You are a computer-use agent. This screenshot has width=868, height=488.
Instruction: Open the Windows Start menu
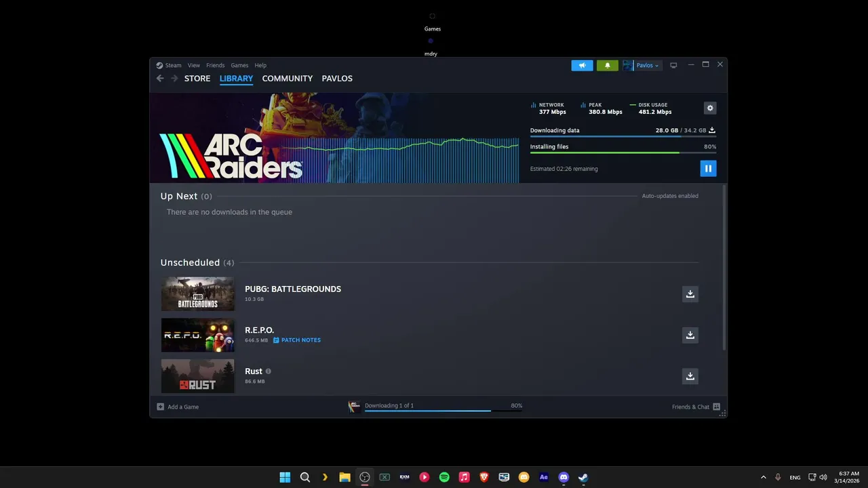(x=285, y=477)
